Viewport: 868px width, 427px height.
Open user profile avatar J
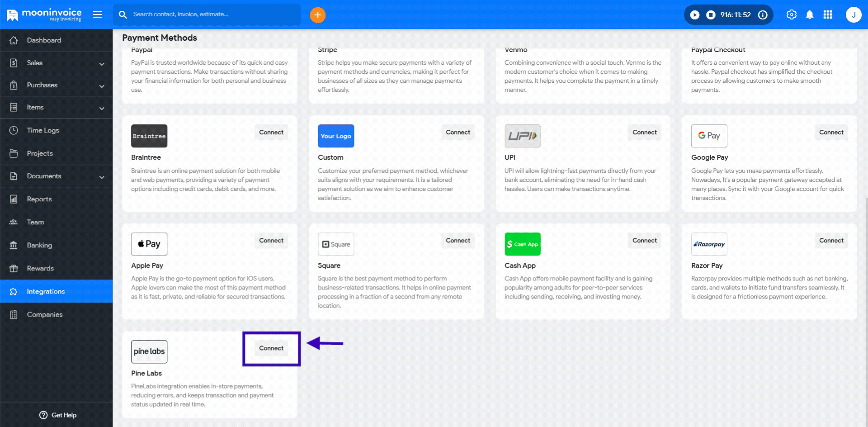coord(853,14)
